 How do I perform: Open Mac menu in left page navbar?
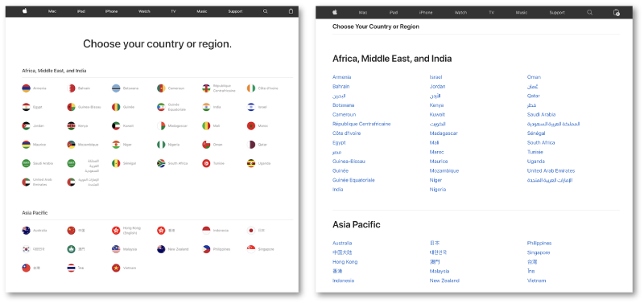pos(52,11)
